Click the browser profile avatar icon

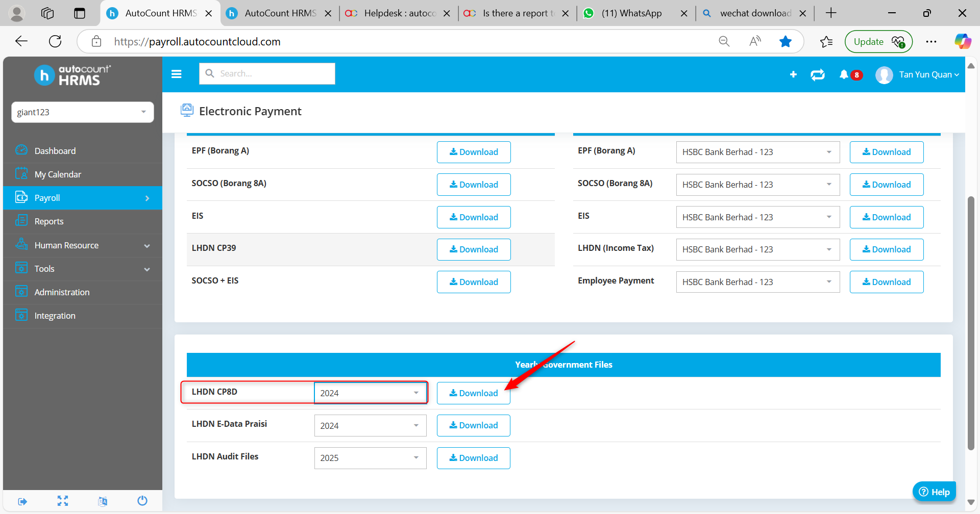click(x=17, y=13)
